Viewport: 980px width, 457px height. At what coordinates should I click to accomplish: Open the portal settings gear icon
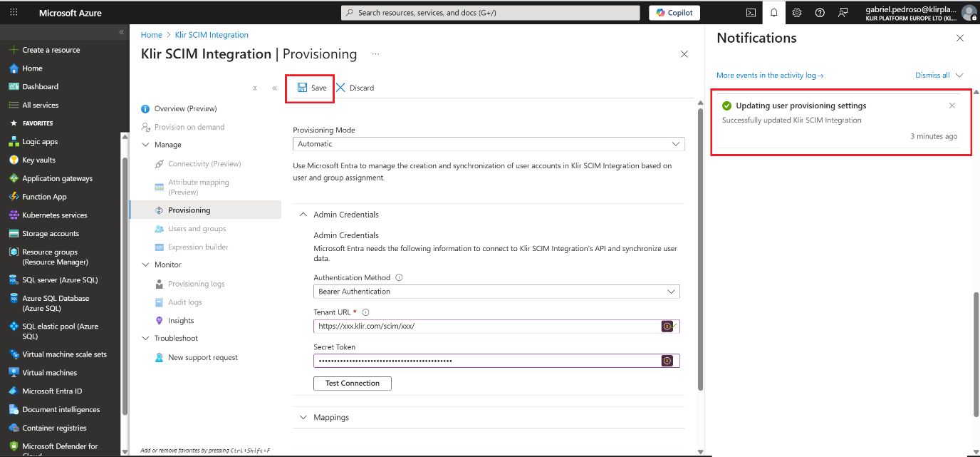797,13
